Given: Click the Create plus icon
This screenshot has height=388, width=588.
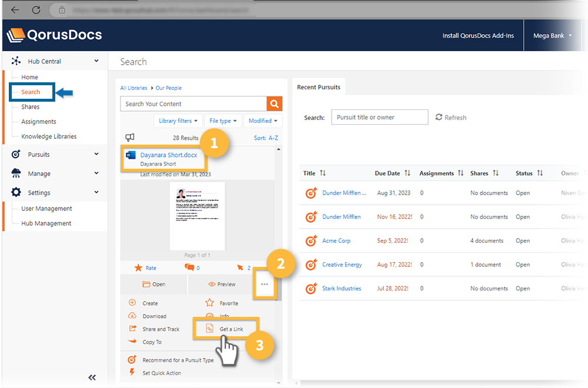Looking at the screenshot, I should [x=132, y=303].
